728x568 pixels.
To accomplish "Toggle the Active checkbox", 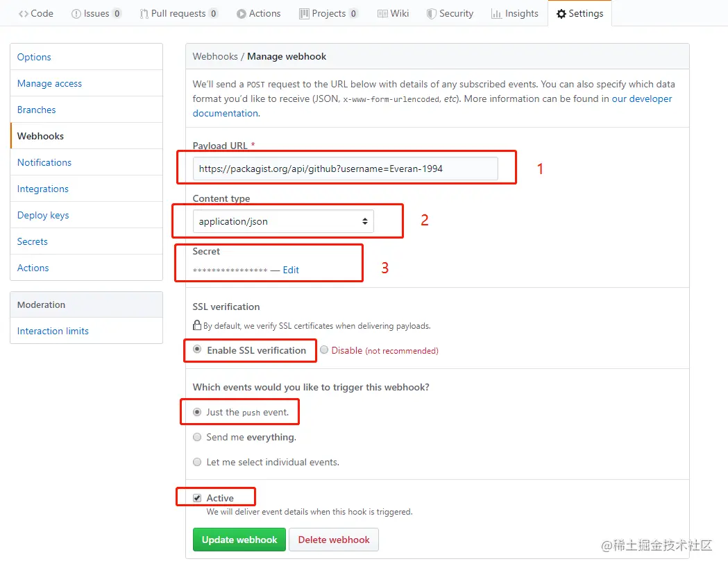I will 197,498.
